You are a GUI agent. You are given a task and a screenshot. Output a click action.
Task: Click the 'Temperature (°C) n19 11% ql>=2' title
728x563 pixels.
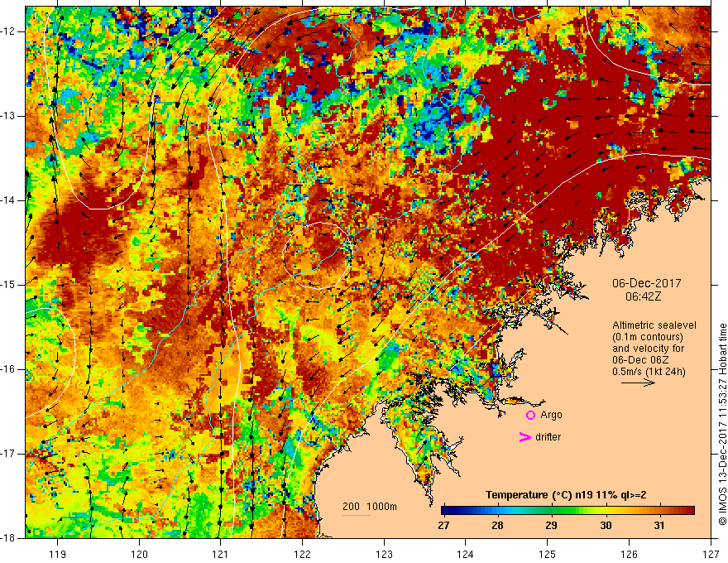coord(566,495)
